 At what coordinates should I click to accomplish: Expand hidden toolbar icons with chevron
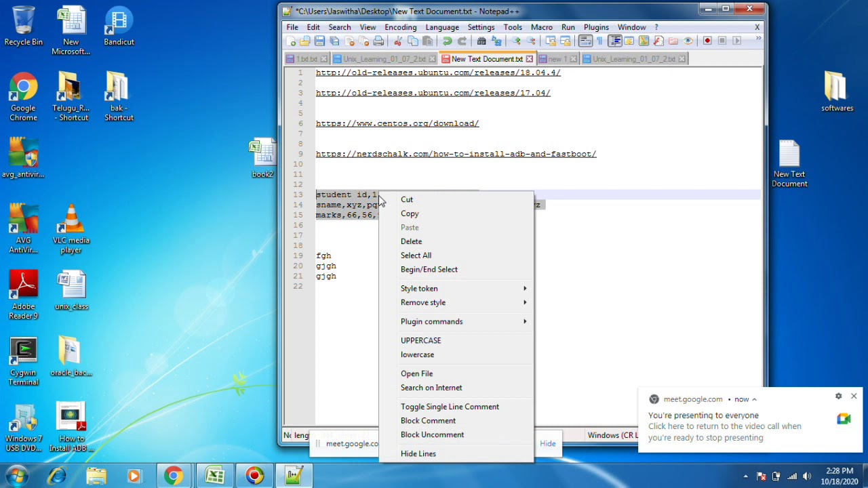[759, 38]
